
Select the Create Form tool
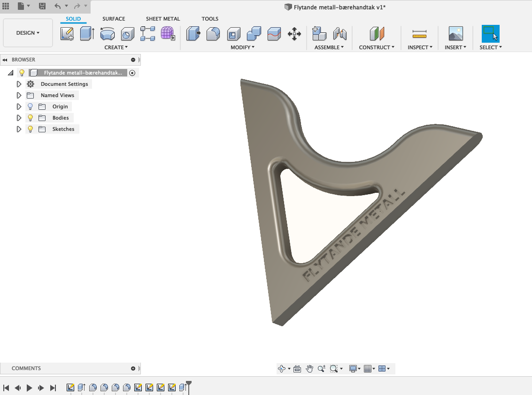tap(168, 34)
